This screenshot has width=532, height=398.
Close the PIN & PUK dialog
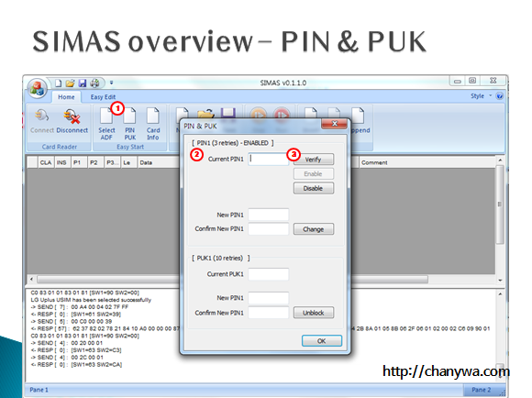[334, 124]
